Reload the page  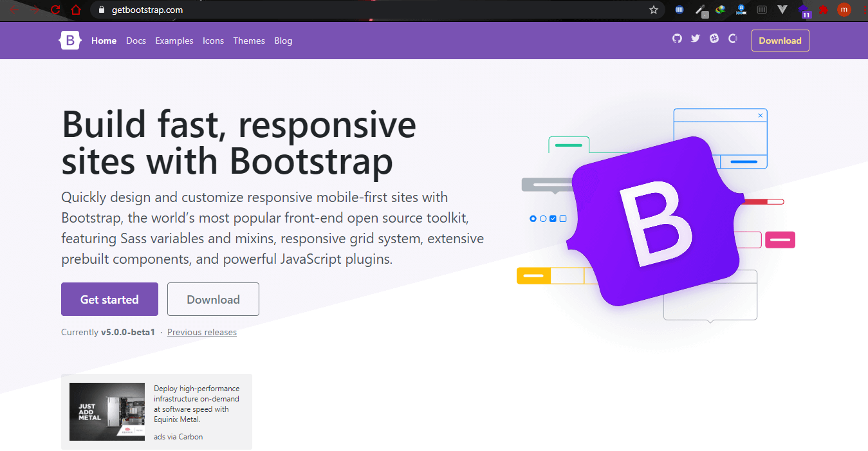point(55,10)
